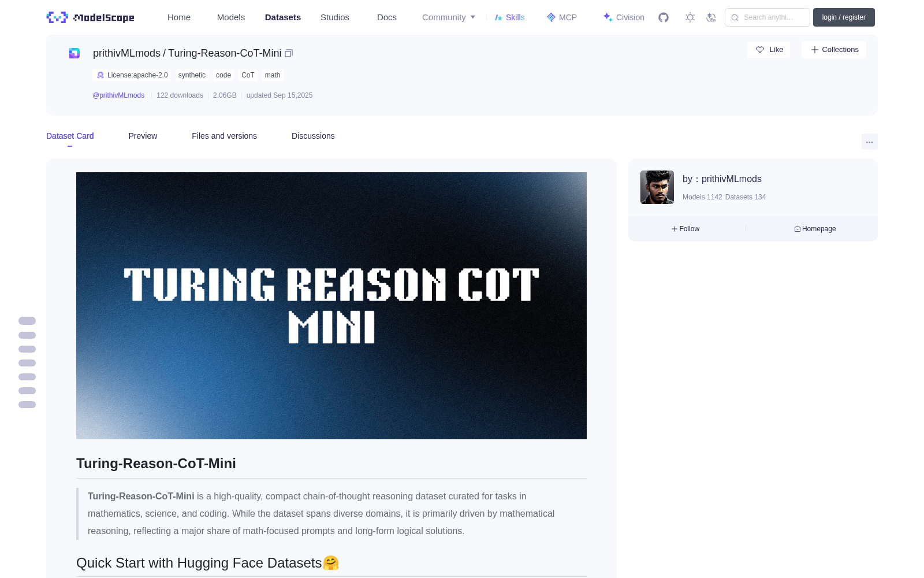Switch to the Preview tab
This screenshot has height=578, width=924.
pyautogui.click(x=143, y=136)
